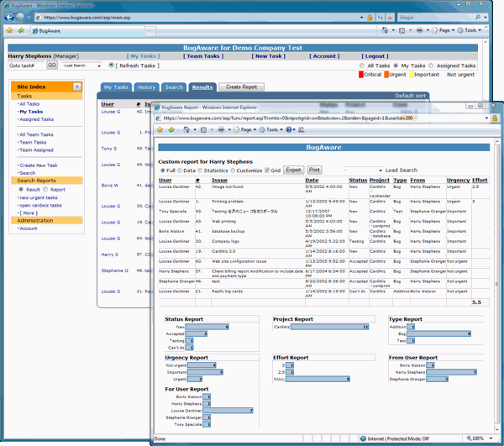Click the Export button in report
The image size is (504, 446).
[293, 170]
